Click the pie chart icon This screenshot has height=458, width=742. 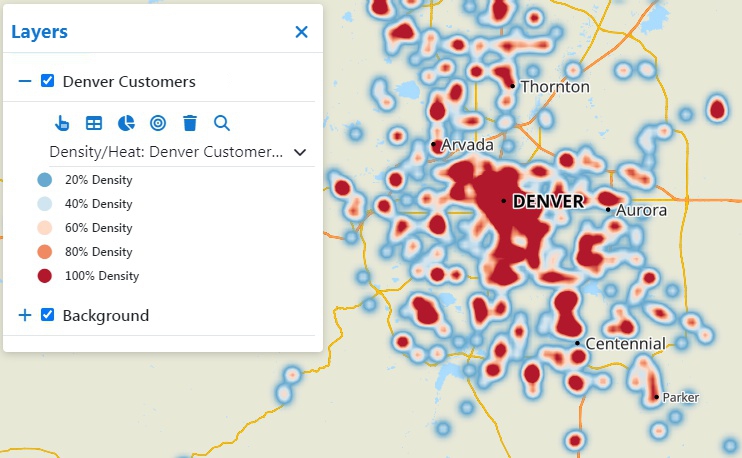tap(126, 123)
